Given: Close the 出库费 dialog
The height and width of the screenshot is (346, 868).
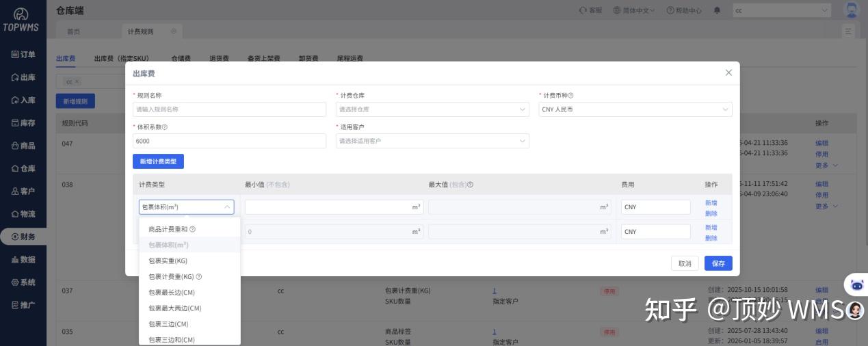Looking at the screenshot, I should (728, 72).
